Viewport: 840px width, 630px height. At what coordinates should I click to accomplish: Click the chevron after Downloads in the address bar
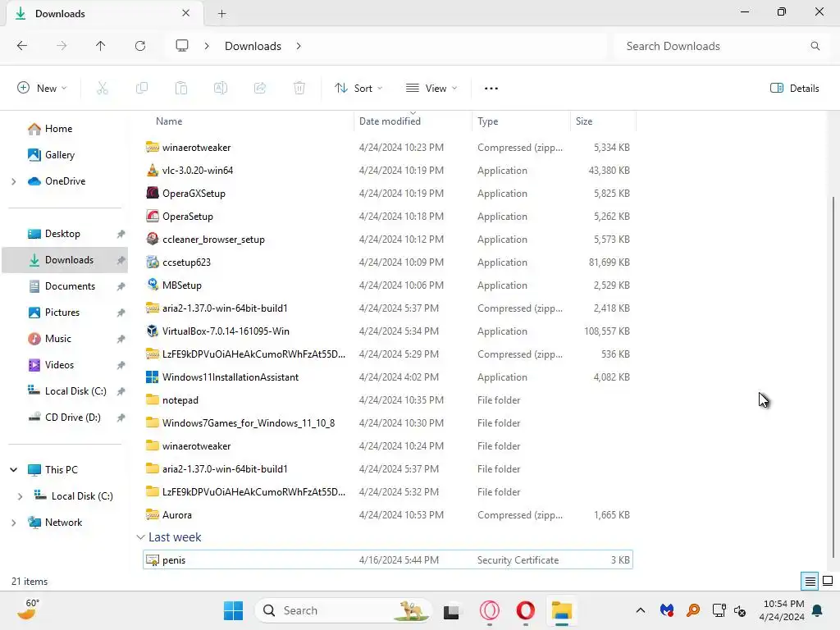coord(299,46)
